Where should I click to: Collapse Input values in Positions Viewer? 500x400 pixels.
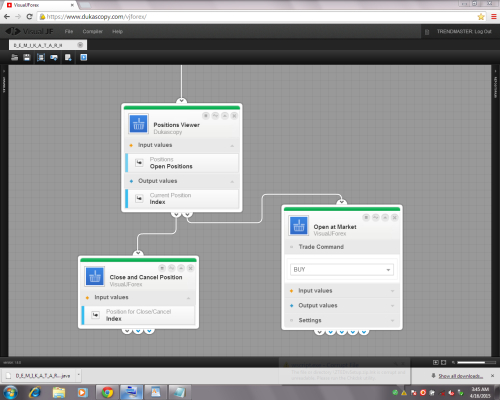(x=182, y=145)
